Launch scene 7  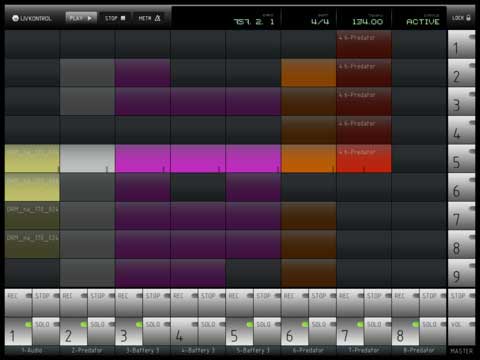tap(461, 216)
